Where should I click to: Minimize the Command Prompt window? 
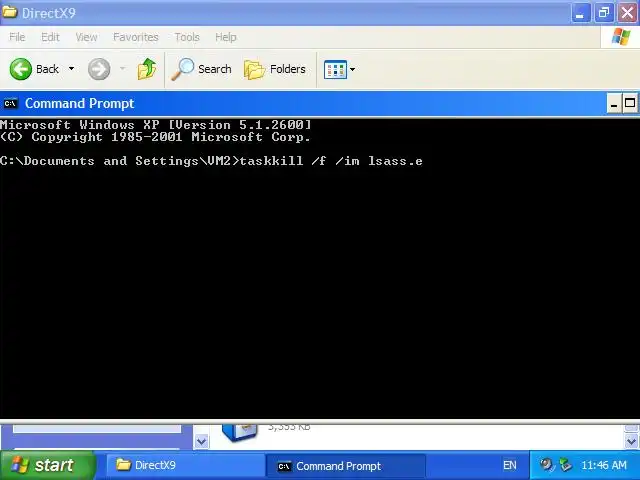pyautogui.click(x=613, y=104)
